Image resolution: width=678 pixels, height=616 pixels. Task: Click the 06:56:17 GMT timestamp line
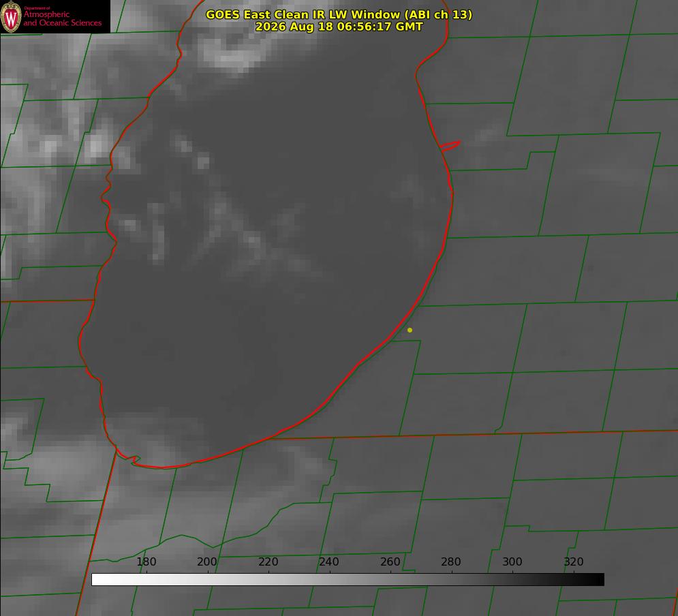339,27
